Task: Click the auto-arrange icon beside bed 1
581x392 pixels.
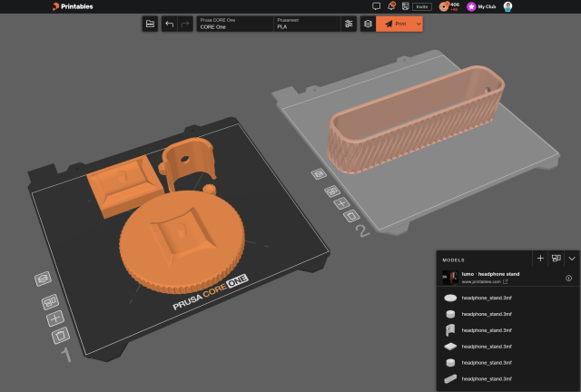Action: [x=50, y=302]
